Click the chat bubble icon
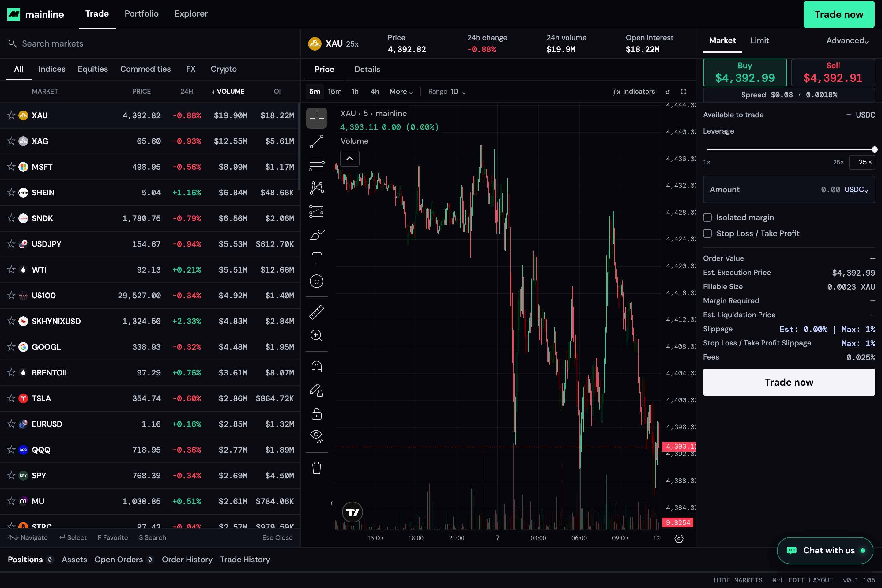 (792, 551)
